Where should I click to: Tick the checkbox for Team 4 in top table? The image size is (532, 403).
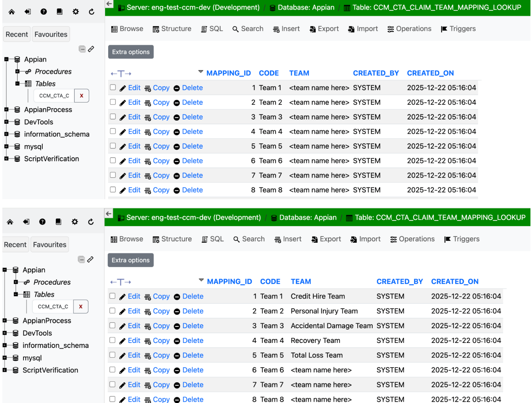113,131
